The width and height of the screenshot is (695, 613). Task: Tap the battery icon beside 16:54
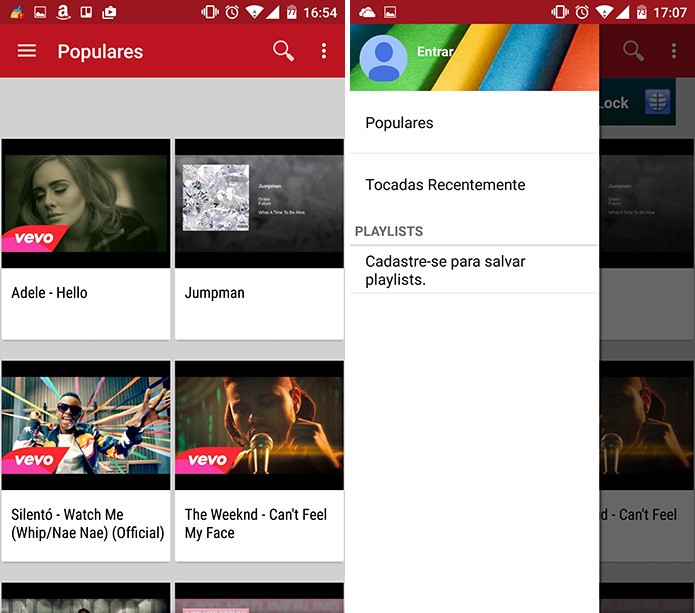pos(291,12)
